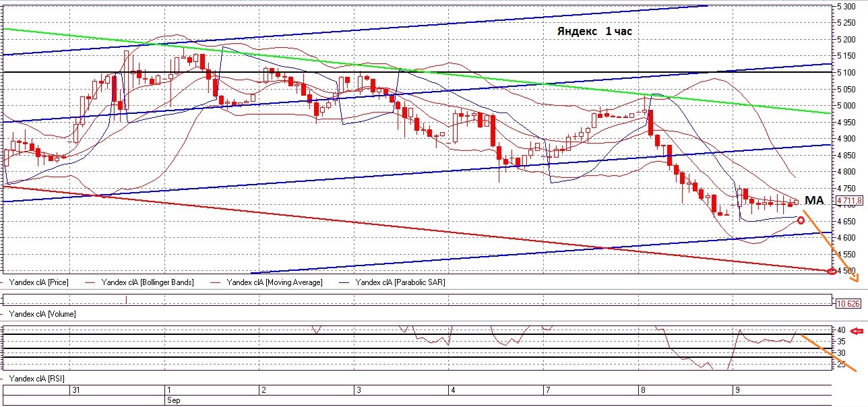
Task: Click the 4 550 price axis label
Action: pos(847,254)
